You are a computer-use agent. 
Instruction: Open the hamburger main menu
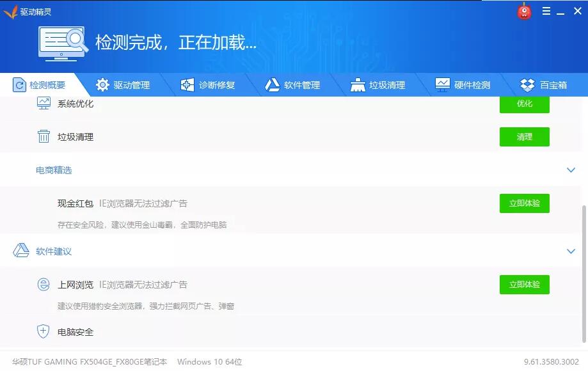[x=546, y=11]
